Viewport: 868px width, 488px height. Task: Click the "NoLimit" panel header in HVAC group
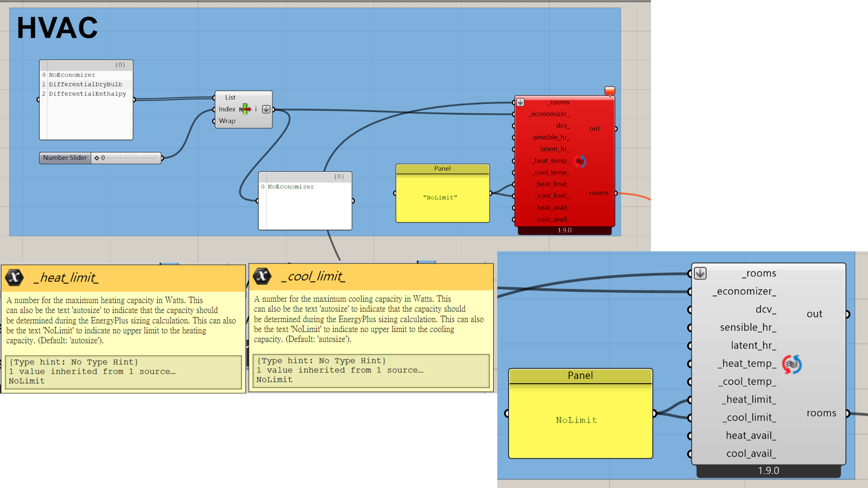442,169
